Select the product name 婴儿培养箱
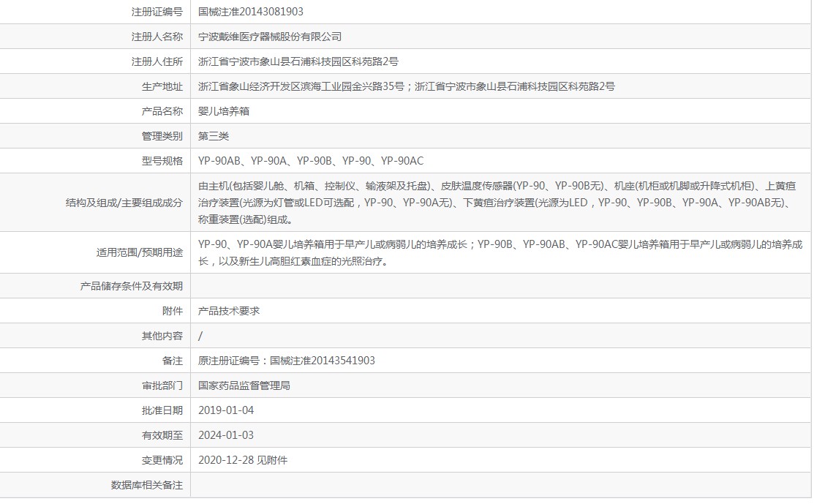Viewport: 814px width, 504px height. click(x=224, y=111)
